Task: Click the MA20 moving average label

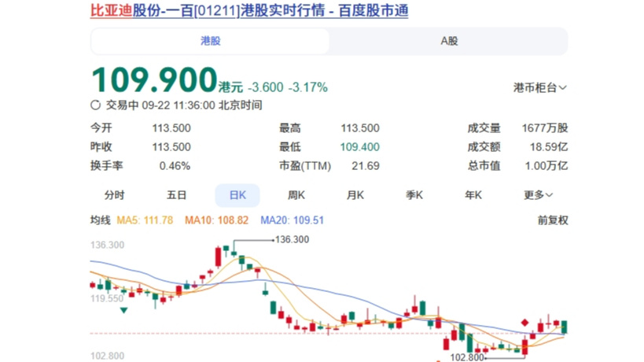Action: coord(292,221)
